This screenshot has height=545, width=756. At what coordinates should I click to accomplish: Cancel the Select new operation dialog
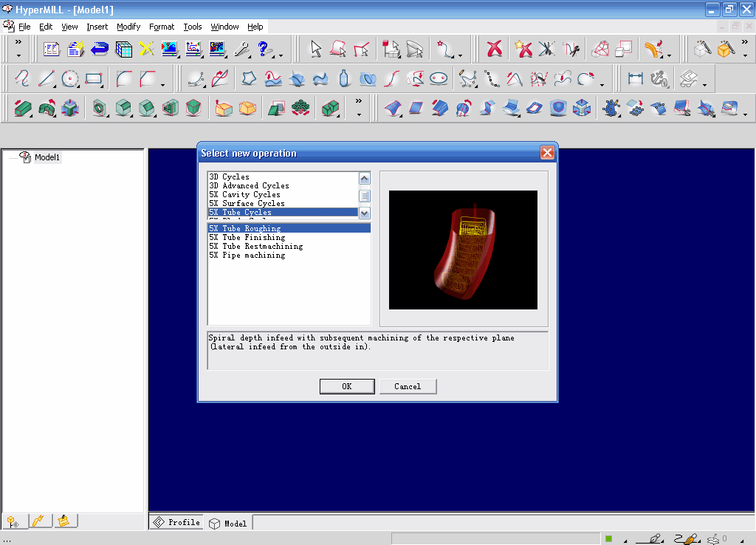point(408,386)
